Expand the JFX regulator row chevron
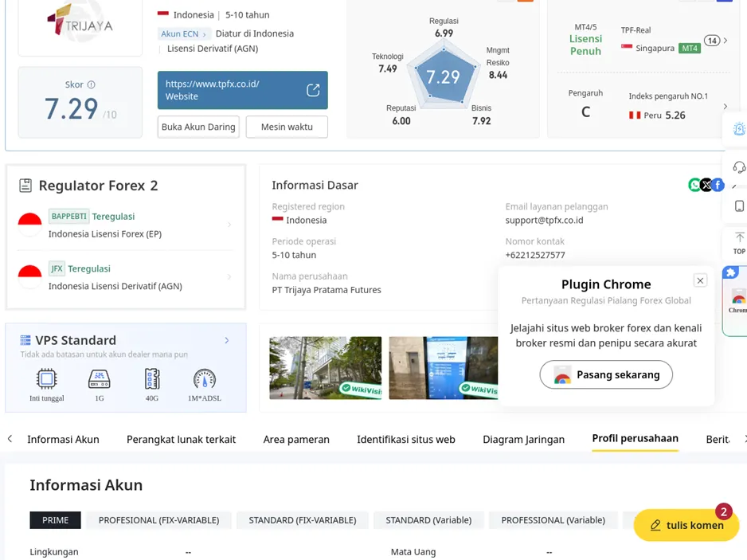This screenshot has height=560, width=747. tap(229, 277)
